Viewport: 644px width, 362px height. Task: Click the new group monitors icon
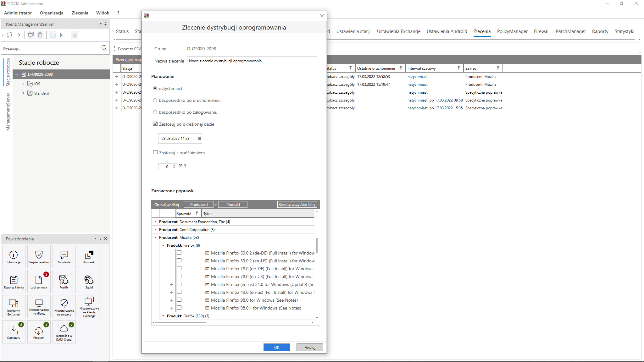(31, 35)
